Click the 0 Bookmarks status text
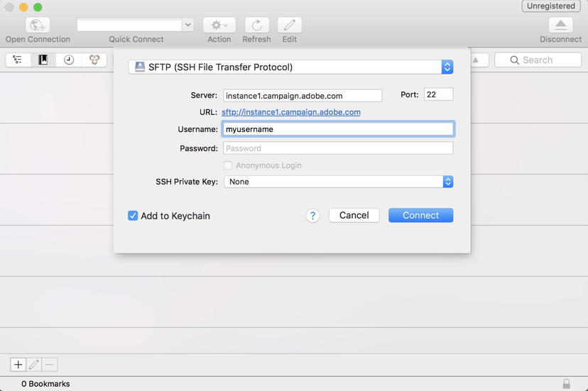This screenshot has height=391, width=588. [x=45, y=384]
